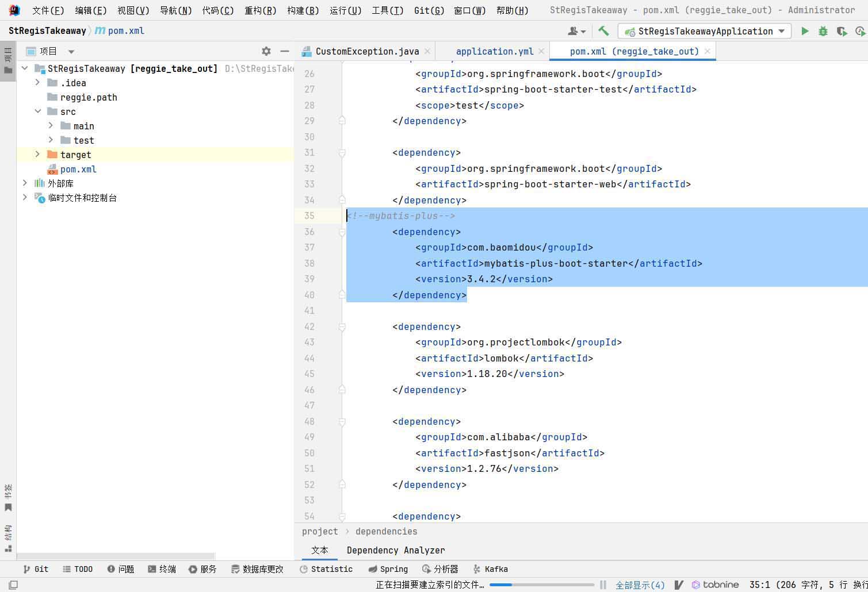Screen dimensions: 868x592
Task: Open the user account icon menu
Action: point(576,31)
